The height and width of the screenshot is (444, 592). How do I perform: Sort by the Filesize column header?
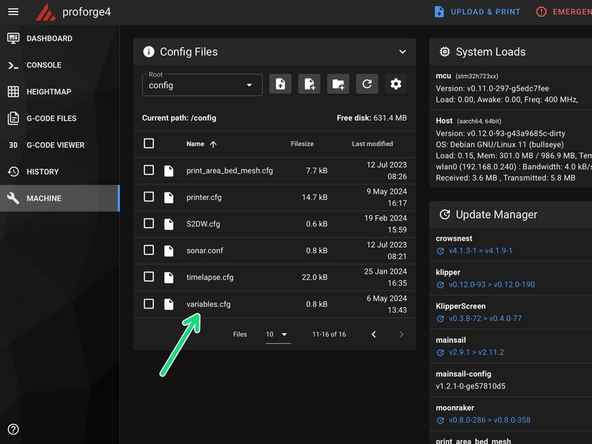click(x=302, y=144)
